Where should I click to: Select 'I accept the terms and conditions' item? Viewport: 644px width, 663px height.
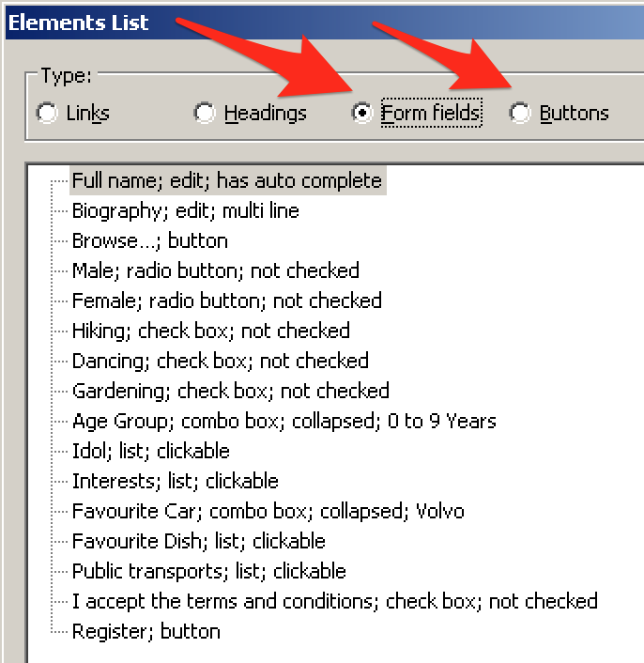click(335, 602)
